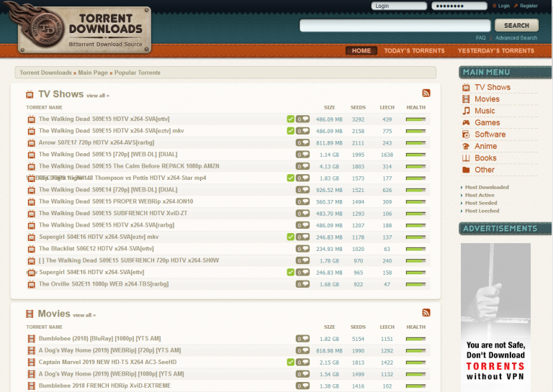Click the Movies RSS feed icon
This screenshot has height=392, width=553.
tap(426, 313)
